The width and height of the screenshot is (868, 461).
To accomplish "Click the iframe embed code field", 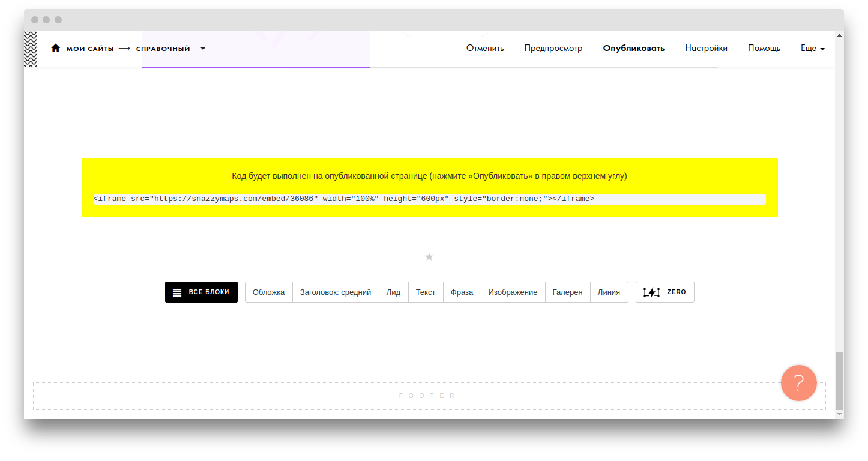I will click(x=429, y=199).
